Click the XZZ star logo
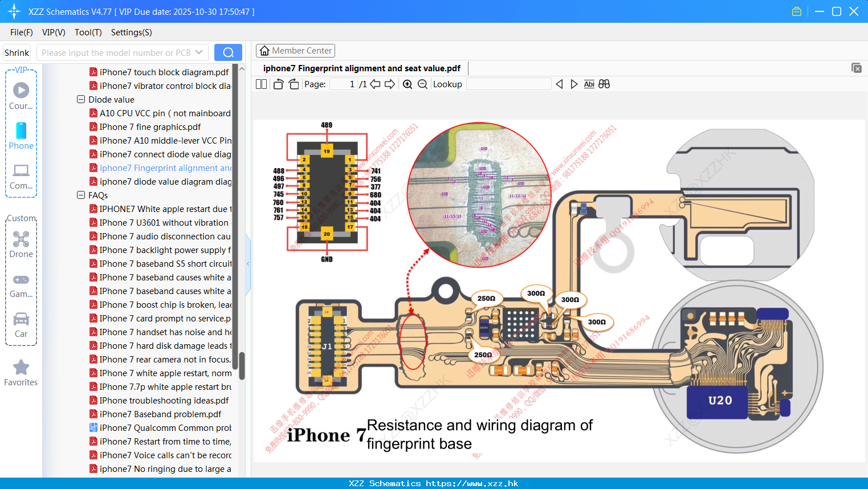This screenshot has width=868, height=489. point(14,11)
